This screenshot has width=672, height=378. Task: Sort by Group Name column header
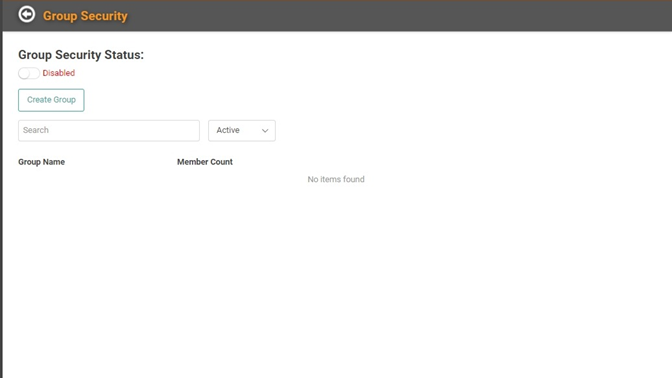click(42, 162)
